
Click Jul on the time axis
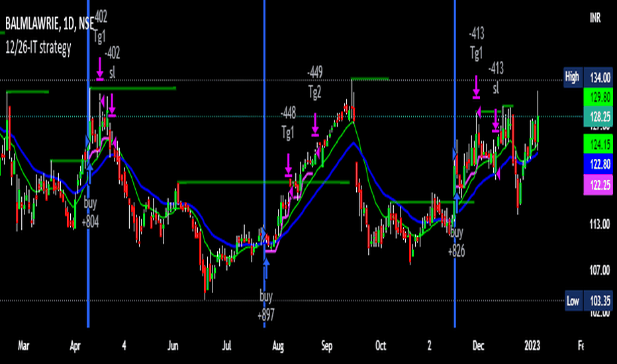(x=226, y=346)
